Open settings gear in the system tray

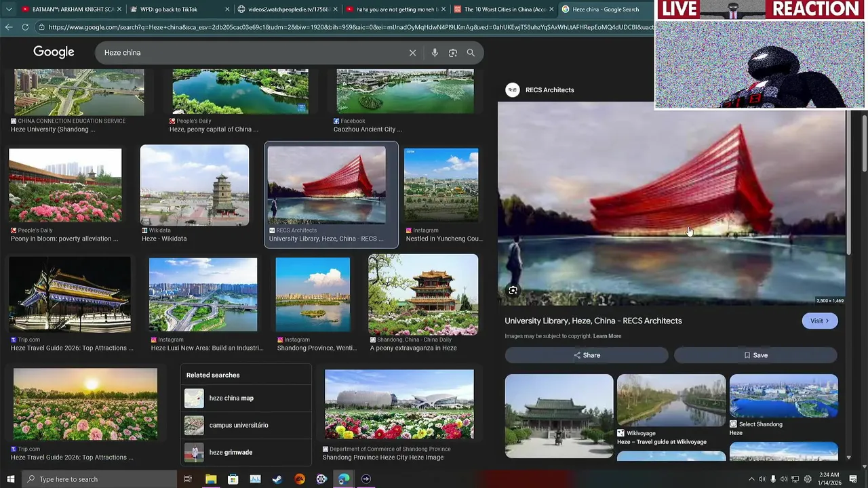pyautogui.click(x=808, y=479)
